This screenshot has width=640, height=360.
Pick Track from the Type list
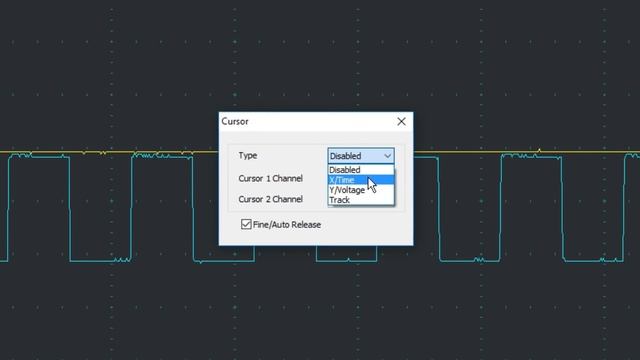point(361,200)
